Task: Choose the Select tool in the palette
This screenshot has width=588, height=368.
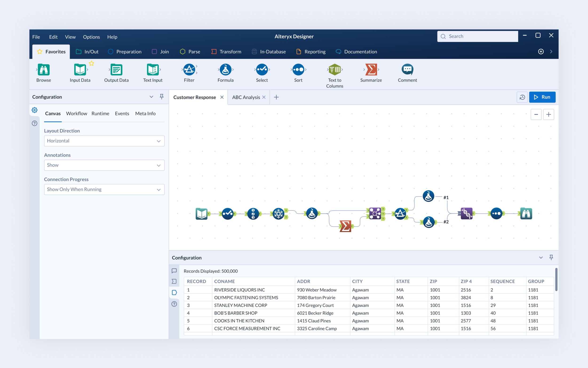Action: click(x=262, y=73)
